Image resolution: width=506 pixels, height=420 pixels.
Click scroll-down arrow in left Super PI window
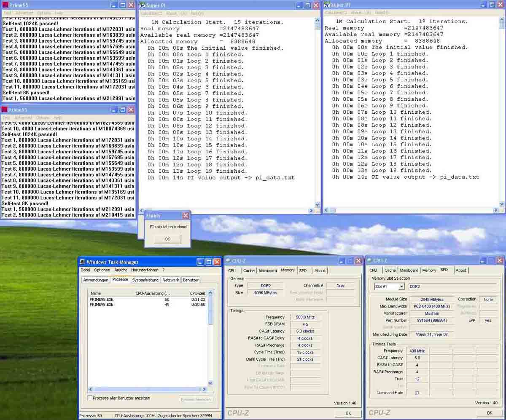click(x=317, y=204)
